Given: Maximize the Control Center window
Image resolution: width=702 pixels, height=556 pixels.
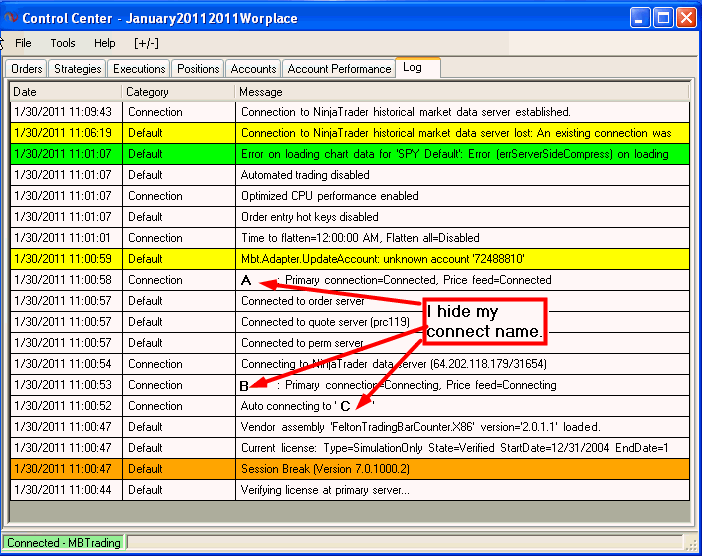Looking at the screenshot, I should 663,18.
